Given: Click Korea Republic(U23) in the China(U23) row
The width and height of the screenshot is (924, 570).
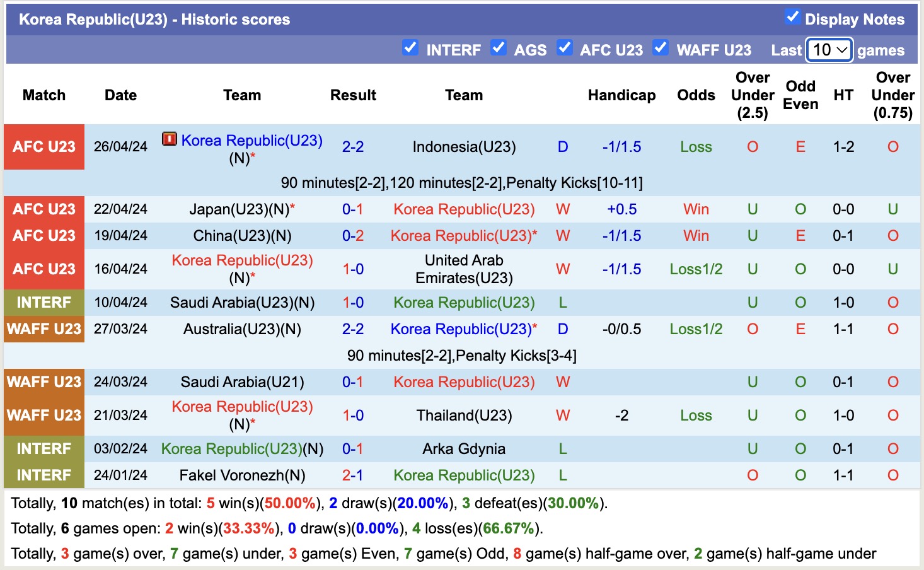Looking at the screenshot, I should coord(461,236).
